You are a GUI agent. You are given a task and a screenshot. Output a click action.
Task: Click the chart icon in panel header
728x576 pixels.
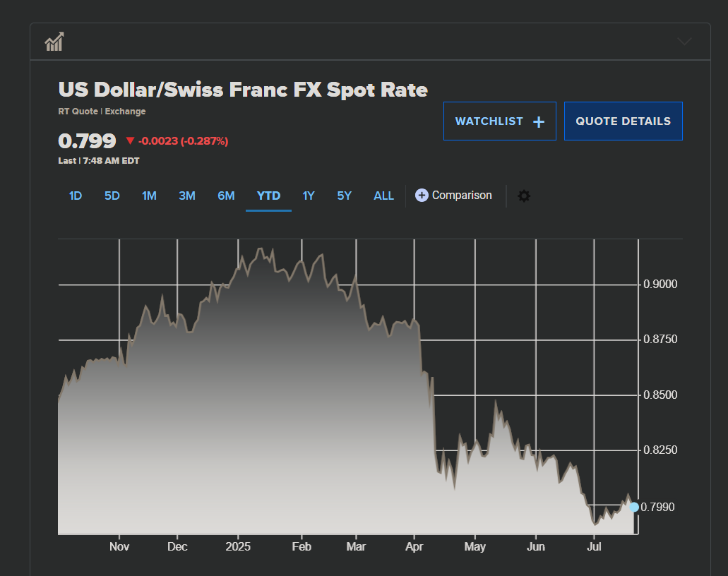point(54,42)
